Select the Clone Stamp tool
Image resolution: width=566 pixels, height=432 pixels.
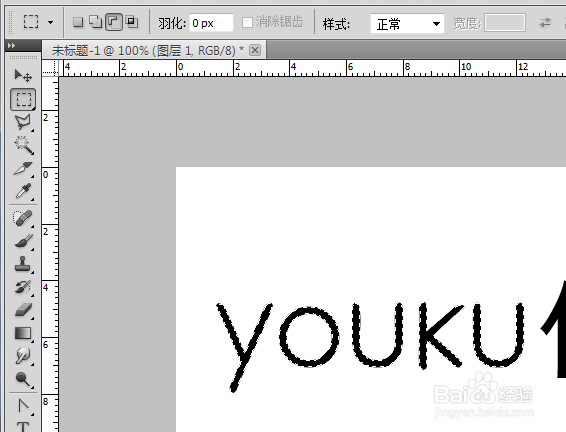(x=23, y=264)
